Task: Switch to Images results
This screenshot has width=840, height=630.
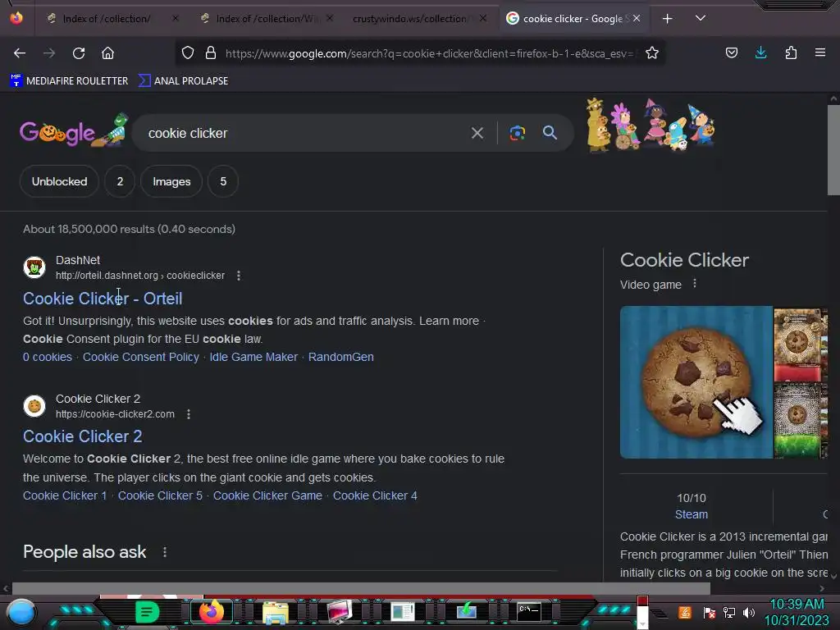Action: tap(171, 181)
